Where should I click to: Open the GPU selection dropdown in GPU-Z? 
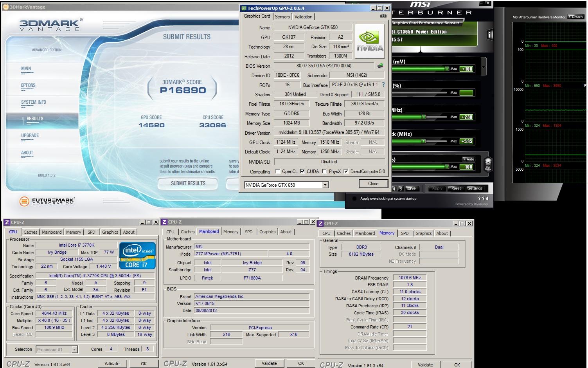click(325, 185)
